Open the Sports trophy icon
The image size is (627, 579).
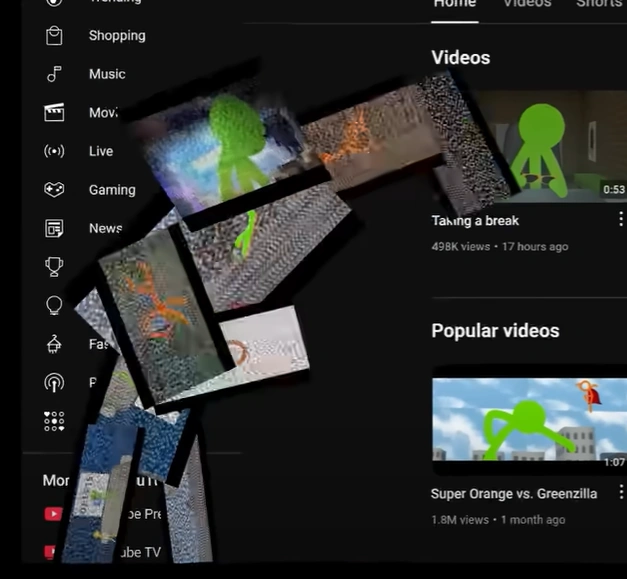point(54,267)
